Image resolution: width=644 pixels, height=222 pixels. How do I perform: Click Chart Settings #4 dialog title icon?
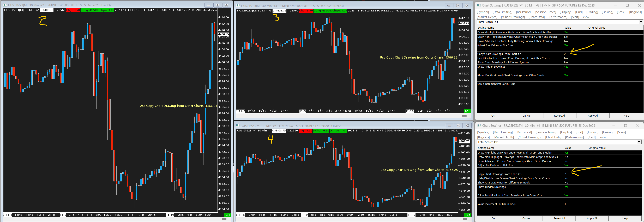pyautogui.click(x=479, y=126)
